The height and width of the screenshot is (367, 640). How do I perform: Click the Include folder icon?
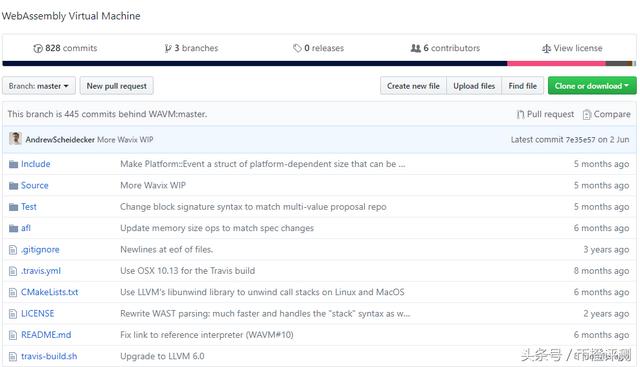pyautogui.click(x=13, y=164)
